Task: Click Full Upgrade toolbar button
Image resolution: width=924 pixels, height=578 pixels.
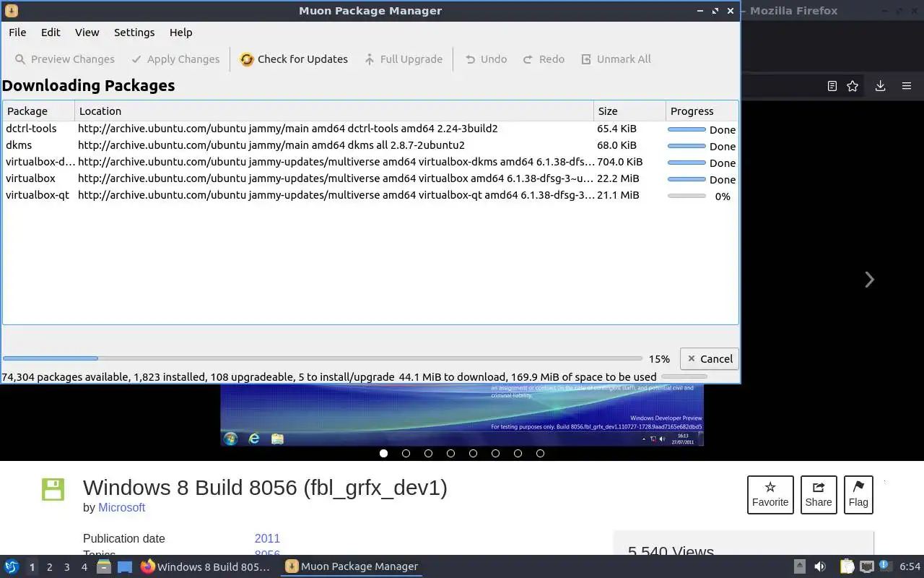Action: (403, 59)
